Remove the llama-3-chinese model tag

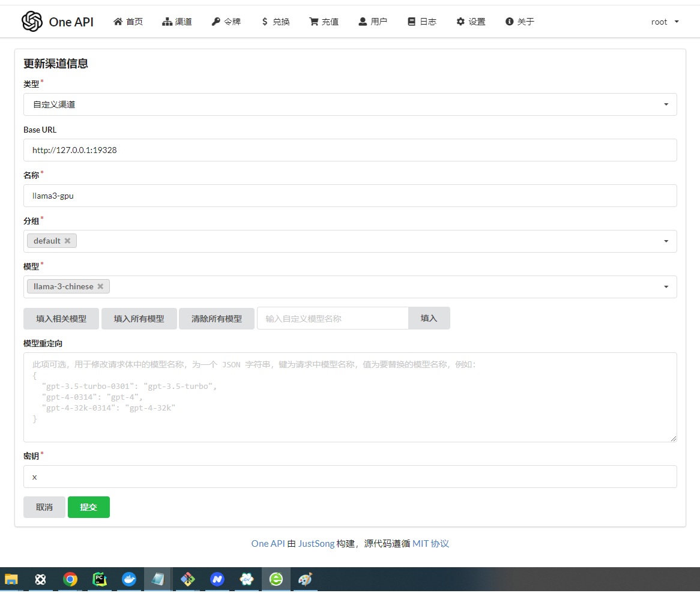100,286
